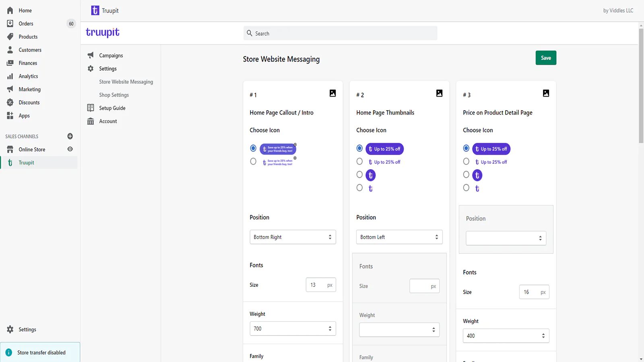Open Position dropdown showing Bottom Left
Image resolution: width=644 pixels, height=362 pixels.
pyautogui.click(x=399, y=237)
